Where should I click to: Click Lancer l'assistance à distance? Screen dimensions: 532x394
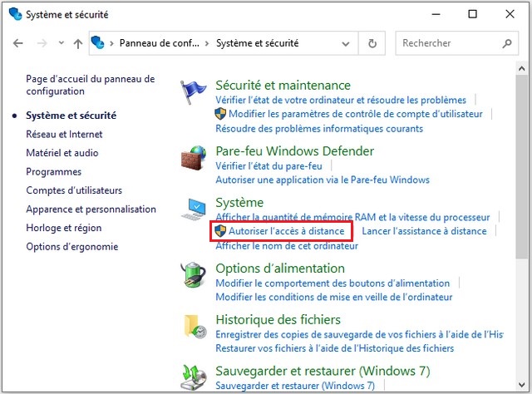coord(424,231)
